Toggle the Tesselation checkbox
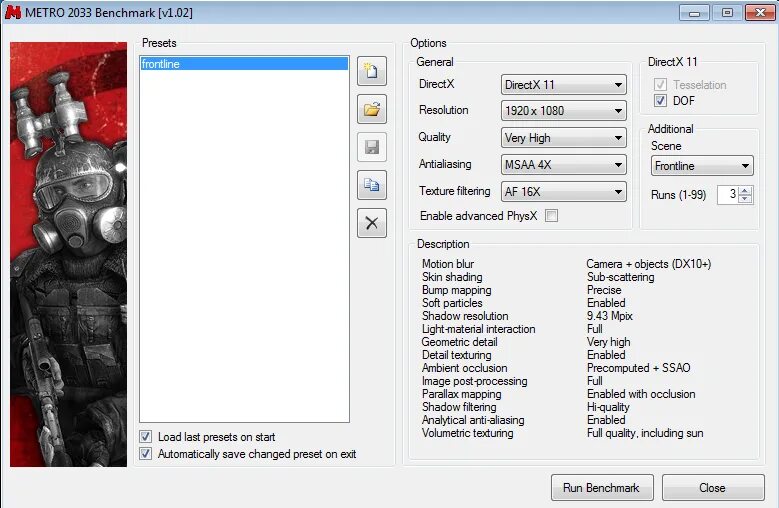Viewport: 779px width, 508px height. [x=660, y=85]
